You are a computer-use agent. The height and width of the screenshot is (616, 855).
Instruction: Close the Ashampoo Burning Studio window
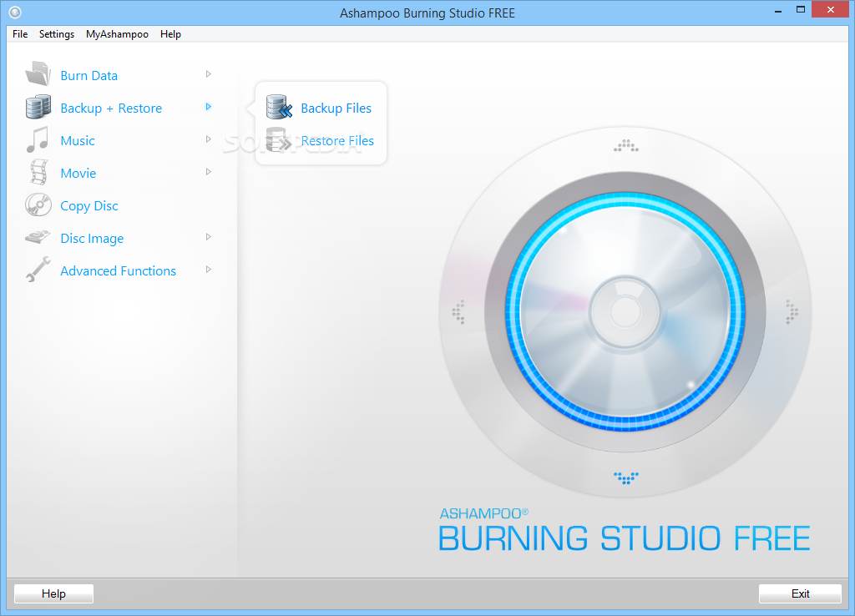pyautogui.click(x=831, y=9)
